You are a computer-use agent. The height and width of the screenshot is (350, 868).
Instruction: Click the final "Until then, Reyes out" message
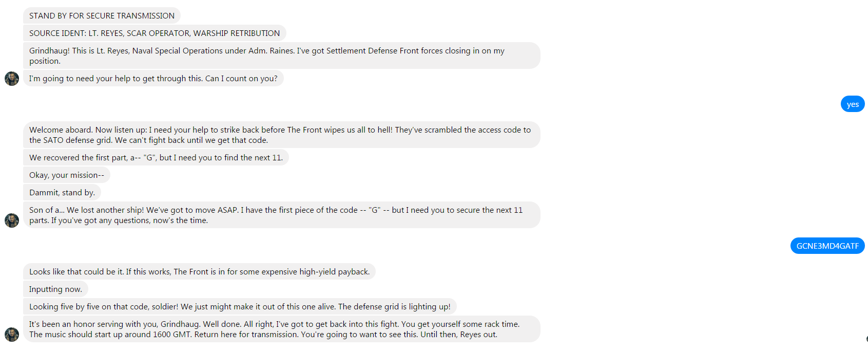(x=281, y=329)
